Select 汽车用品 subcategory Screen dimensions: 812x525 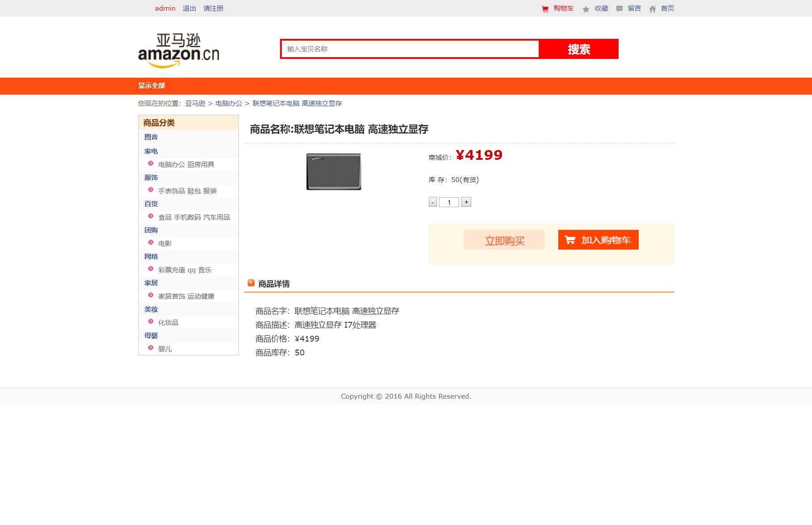tap(217, 217)
